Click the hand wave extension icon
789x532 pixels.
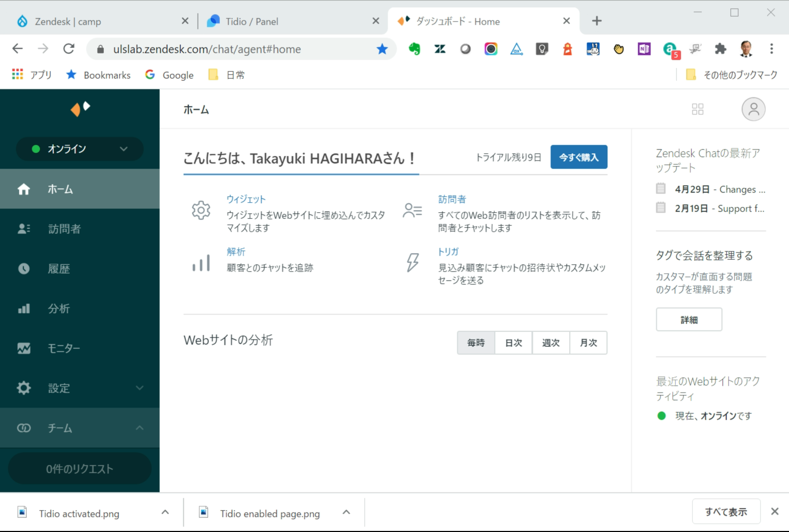(x=619, y=49)
